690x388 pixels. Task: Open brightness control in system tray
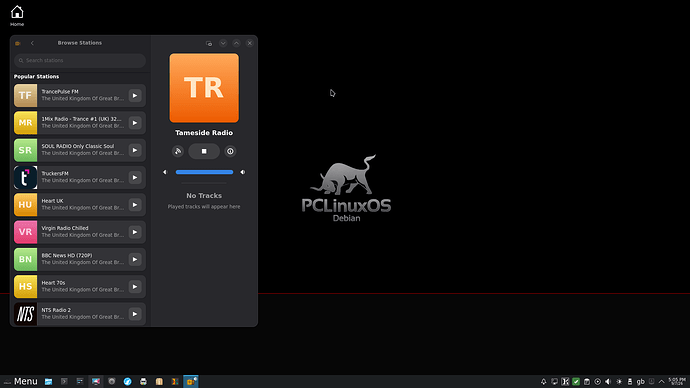click(619, 381)
